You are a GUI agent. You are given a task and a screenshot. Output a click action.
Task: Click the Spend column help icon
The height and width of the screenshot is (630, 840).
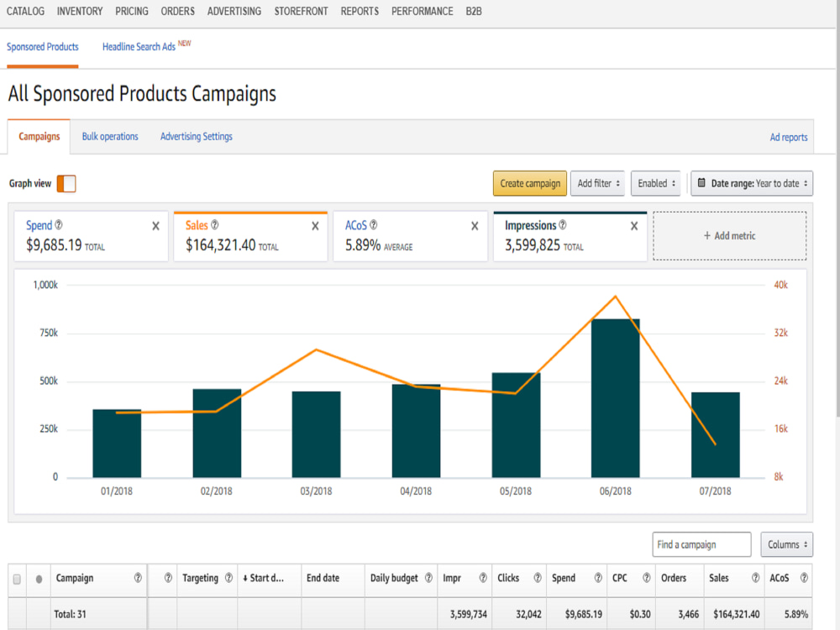[x=598, y=578]
